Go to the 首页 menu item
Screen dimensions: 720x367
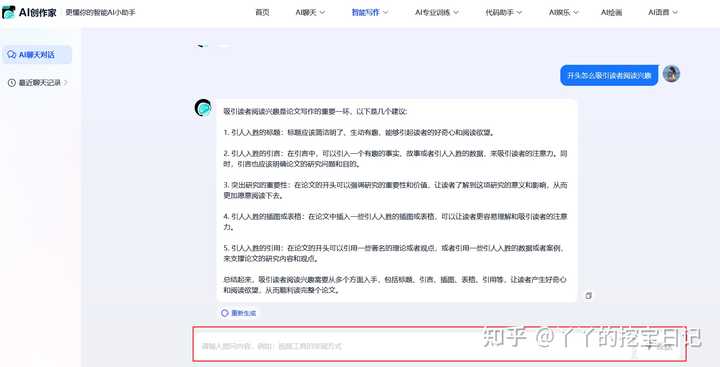(x=262, y=12)
